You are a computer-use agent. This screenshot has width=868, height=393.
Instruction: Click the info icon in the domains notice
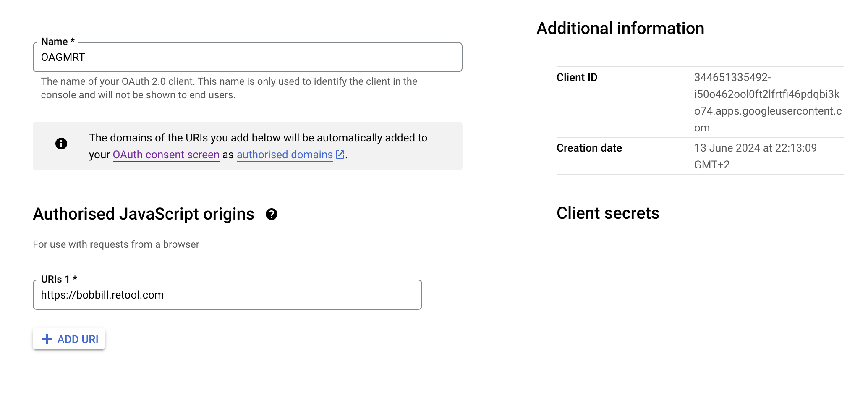(61, 144)
